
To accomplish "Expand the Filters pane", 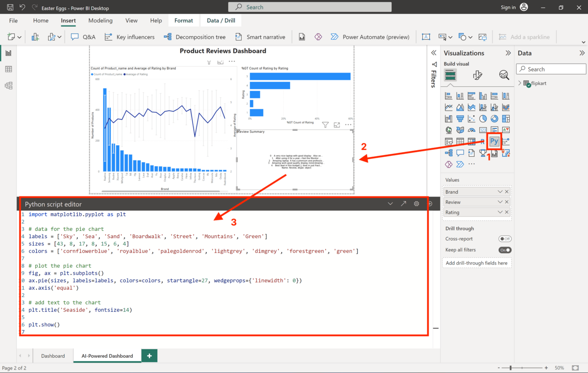I will 433,53.
